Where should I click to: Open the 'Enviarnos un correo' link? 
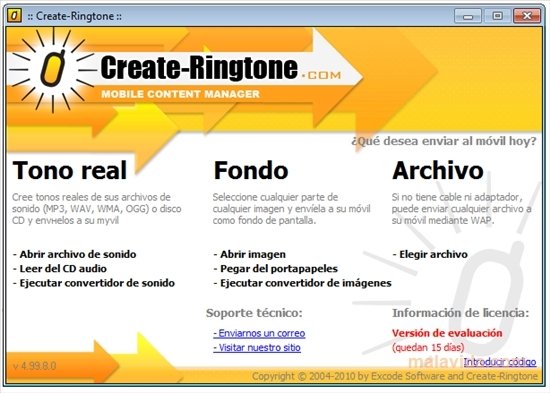pyautogui.click(x=259, y=333)
